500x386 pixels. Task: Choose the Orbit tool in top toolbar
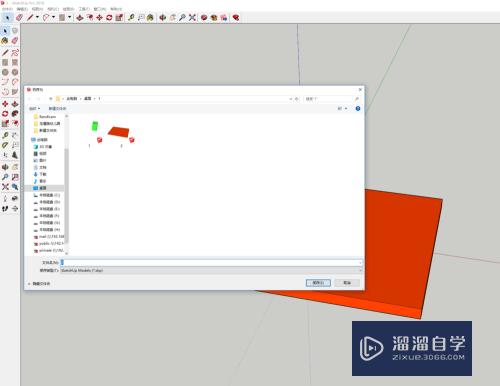[163, 18]
